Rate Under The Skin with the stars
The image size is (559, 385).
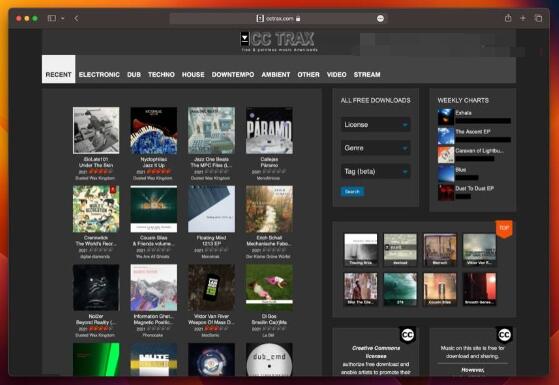101,172
